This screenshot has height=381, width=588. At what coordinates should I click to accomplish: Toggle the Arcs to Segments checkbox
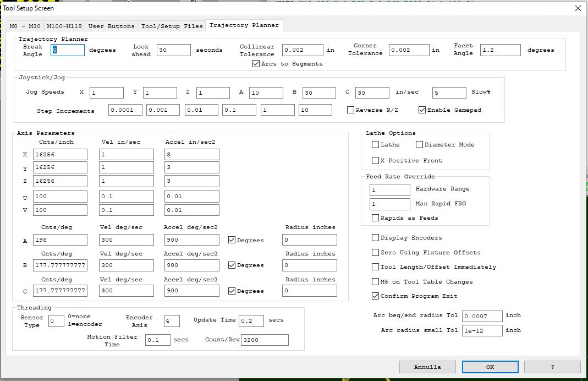(256, 64)
